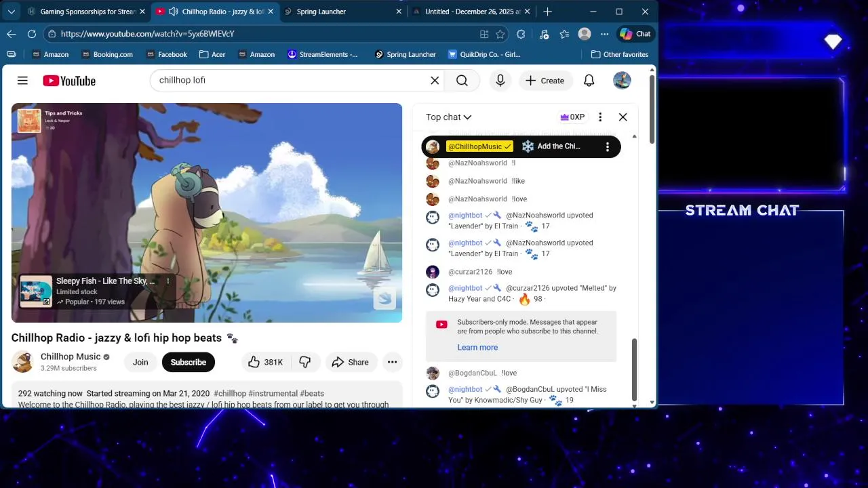The image size is (868, 488).
Task: Open video more actions ellipsis
Action: pos(392,362)
